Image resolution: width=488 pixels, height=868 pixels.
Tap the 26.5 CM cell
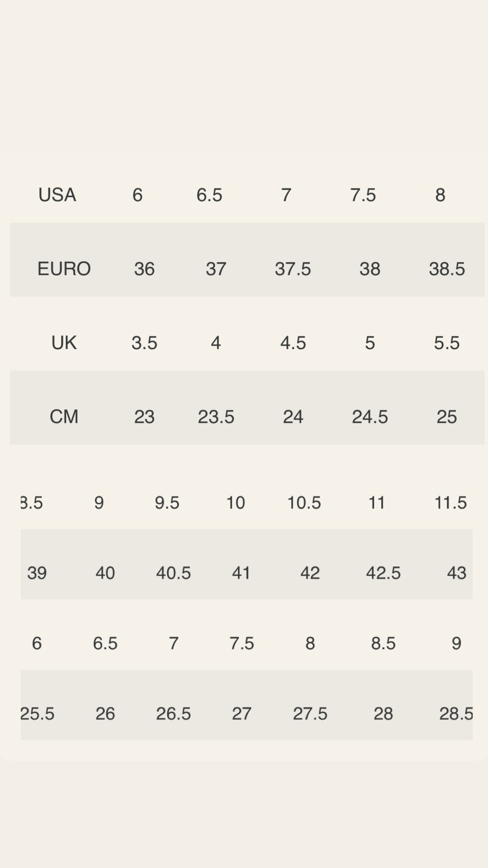coord(173,714)
